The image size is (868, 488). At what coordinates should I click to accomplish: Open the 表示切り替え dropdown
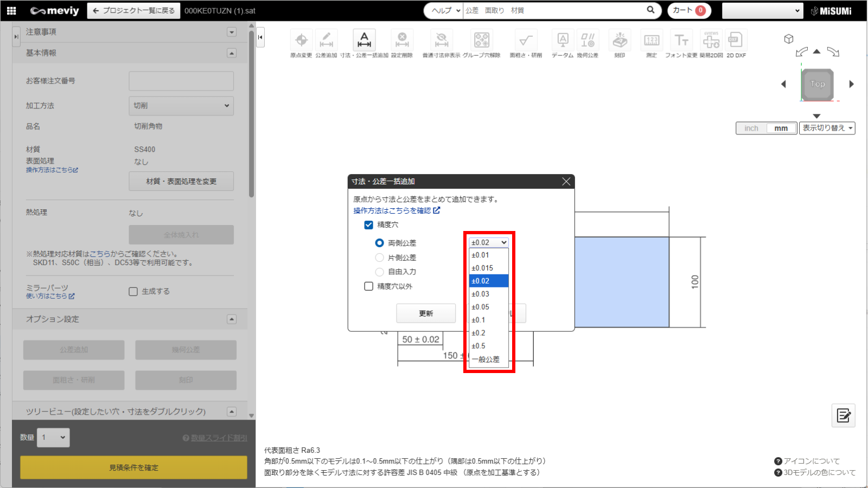(827, 128)
